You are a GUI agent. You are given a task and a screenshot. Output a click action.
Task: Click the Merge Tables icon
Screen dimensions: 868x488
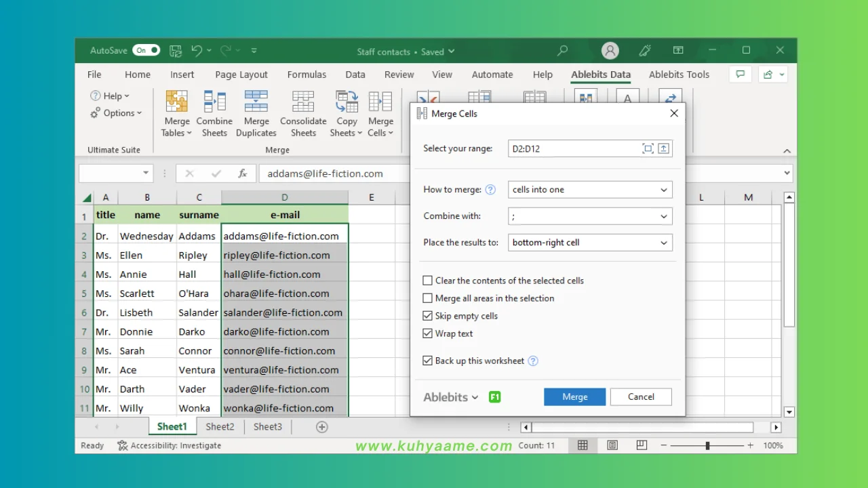pyautogui.click(x=177, y=102)
